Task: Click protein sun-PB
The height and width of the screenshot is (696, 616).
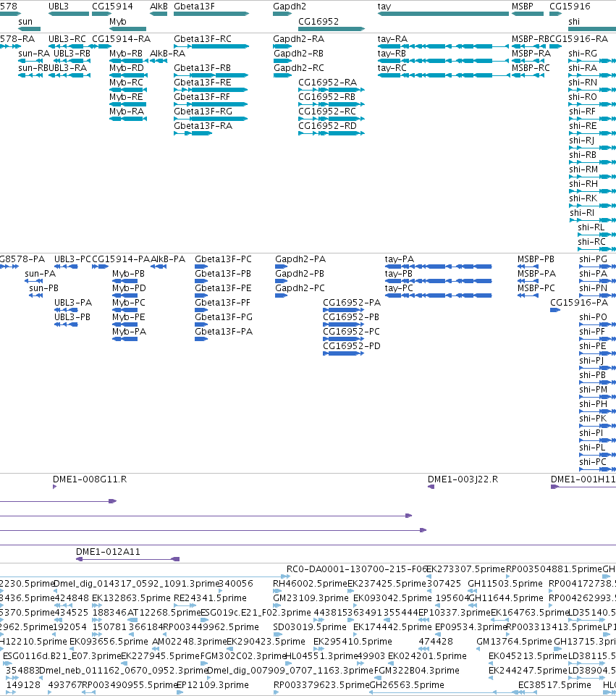Action: coord(36,295)
